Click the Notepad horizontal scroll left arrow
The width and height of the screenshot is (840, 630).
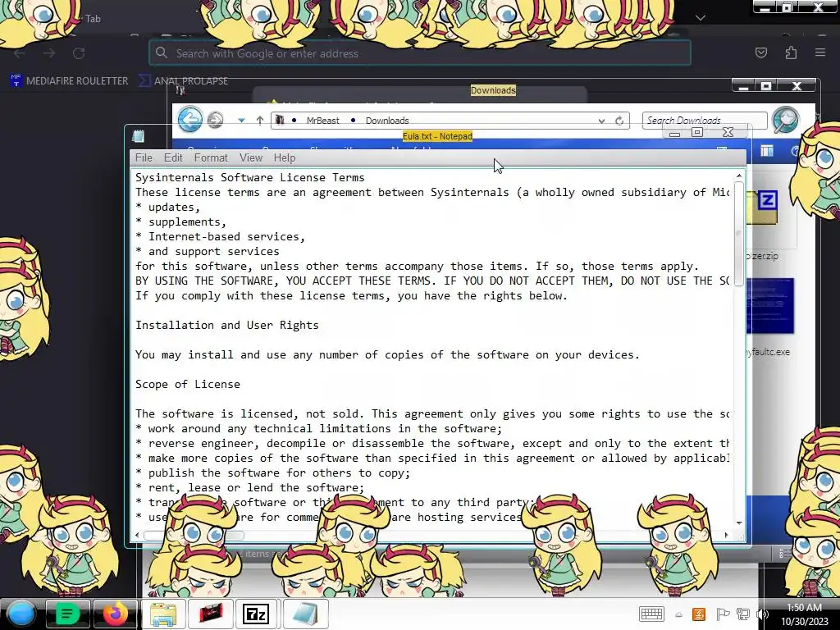tap(137, 535)
